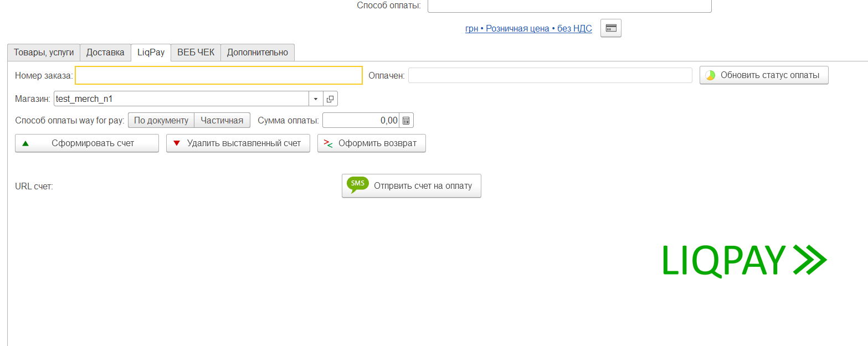Viewport: 868px width, 346px height.
Task: Open the Доставка tab
Action: 105,53
